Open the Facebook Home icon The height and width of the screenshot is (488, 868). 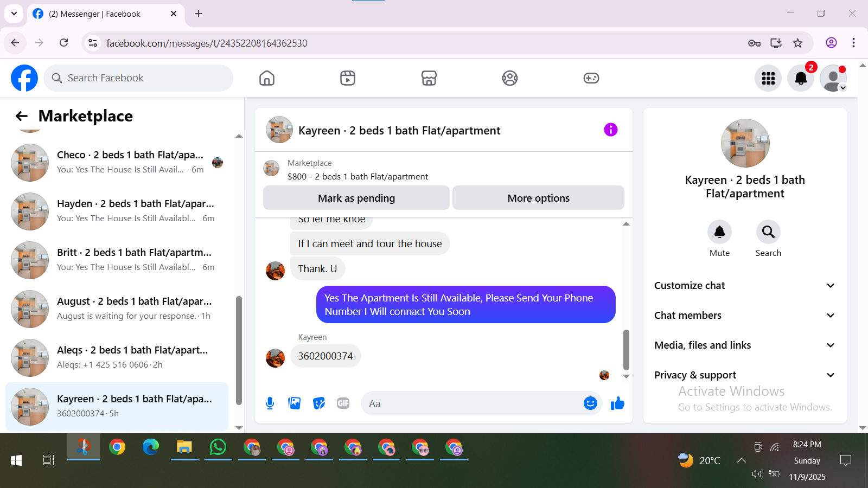(x=267, y=78)
